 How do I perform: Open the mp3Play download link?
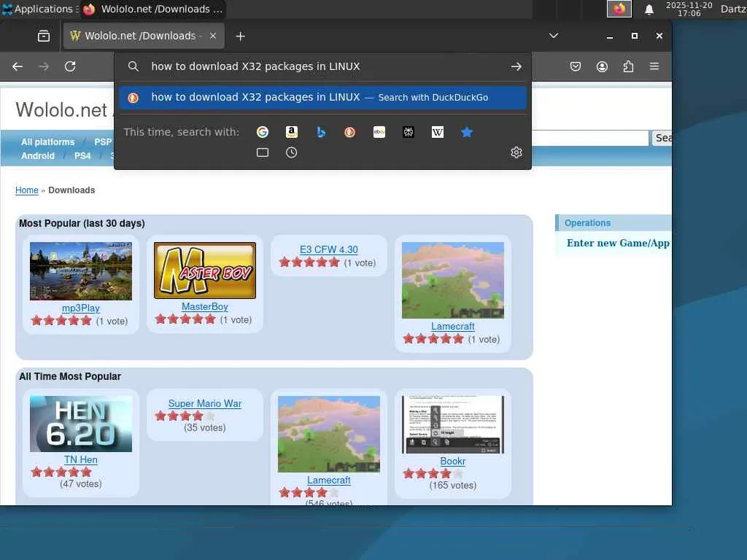80,308
